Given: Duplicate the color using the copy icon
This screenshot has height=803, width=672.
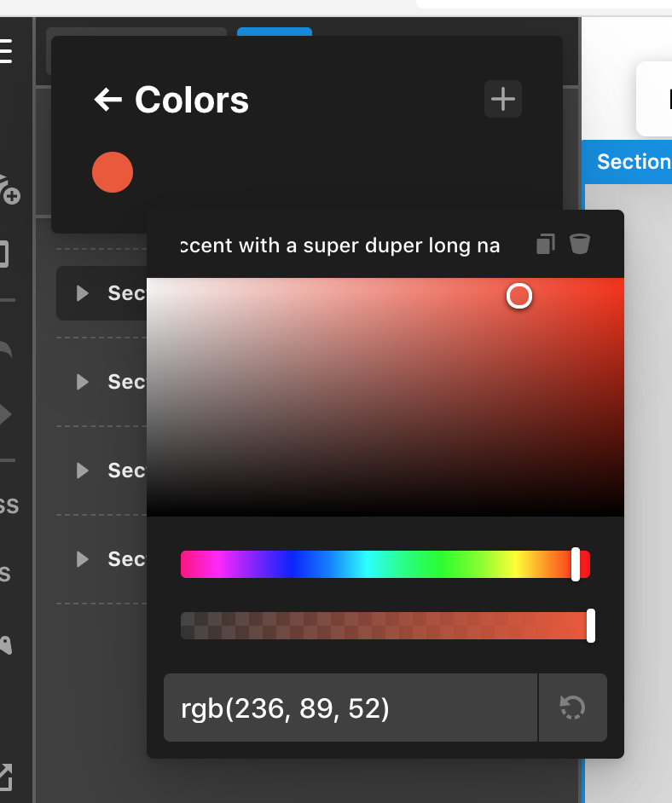Looking at the screenshot, I should pos(545,245).
